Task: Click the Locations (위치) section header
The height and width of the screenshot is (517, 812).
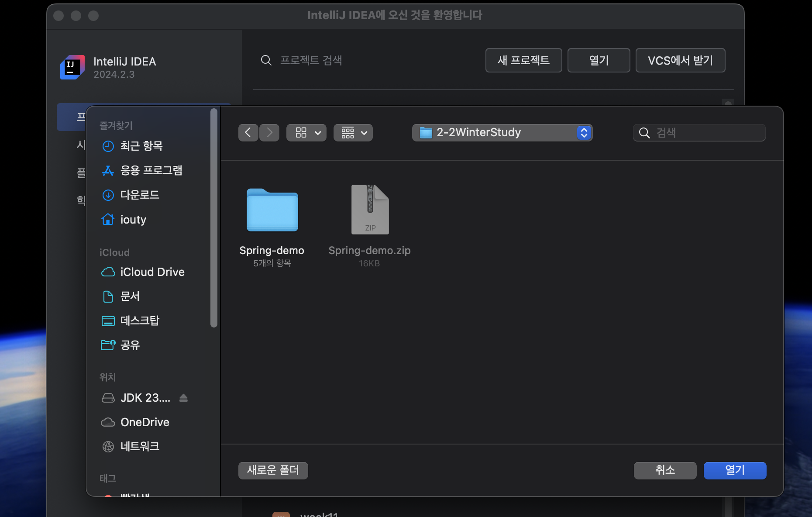Action: (x=107, y=377)
